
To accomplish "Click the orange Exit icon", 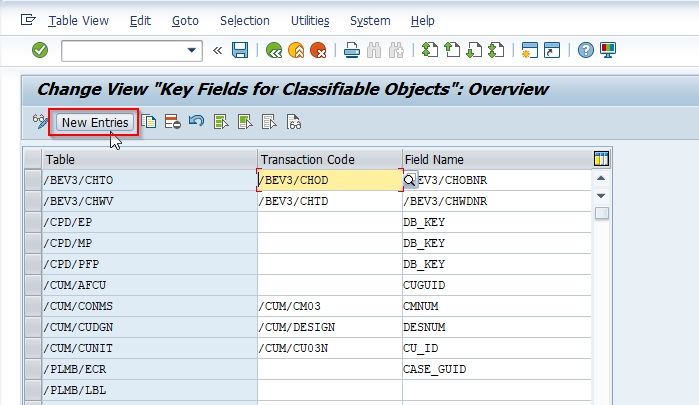I will (296, 50).
